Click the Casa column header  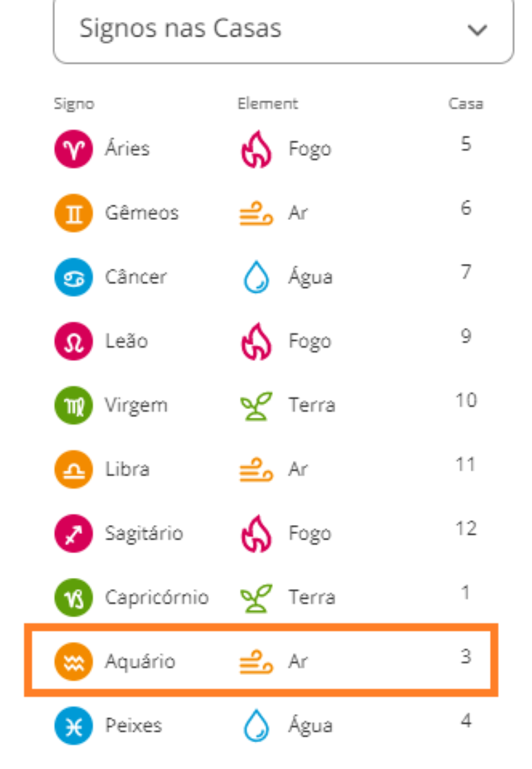pyautogui.click(x=465, y=104)
